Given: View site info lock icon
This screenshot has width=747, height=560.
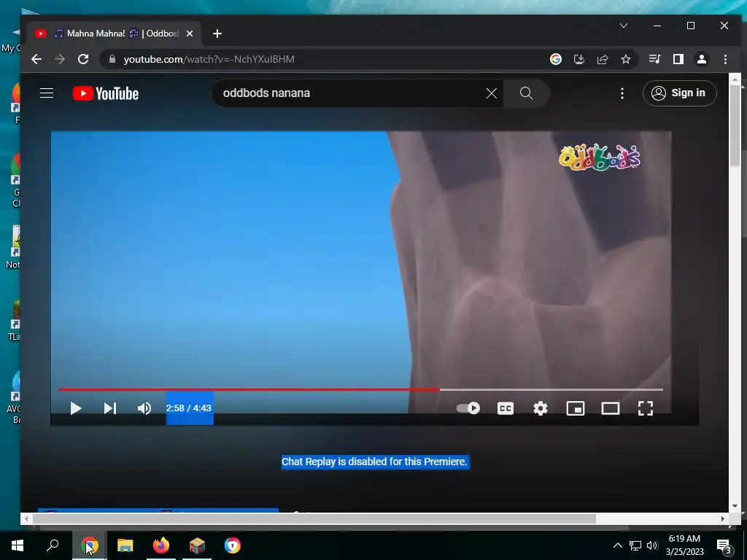Looking at the screenshot, I should click(112, 59).
